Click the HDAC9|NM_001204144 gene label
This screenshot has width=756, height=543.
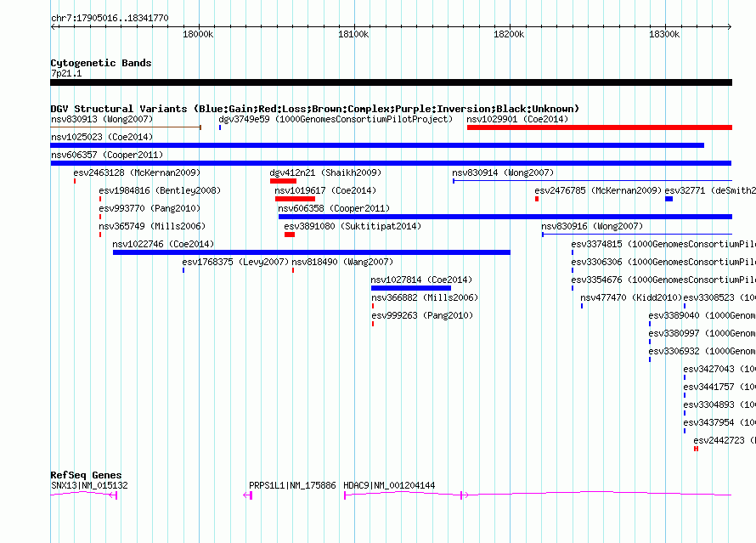(x=389, y=485)
